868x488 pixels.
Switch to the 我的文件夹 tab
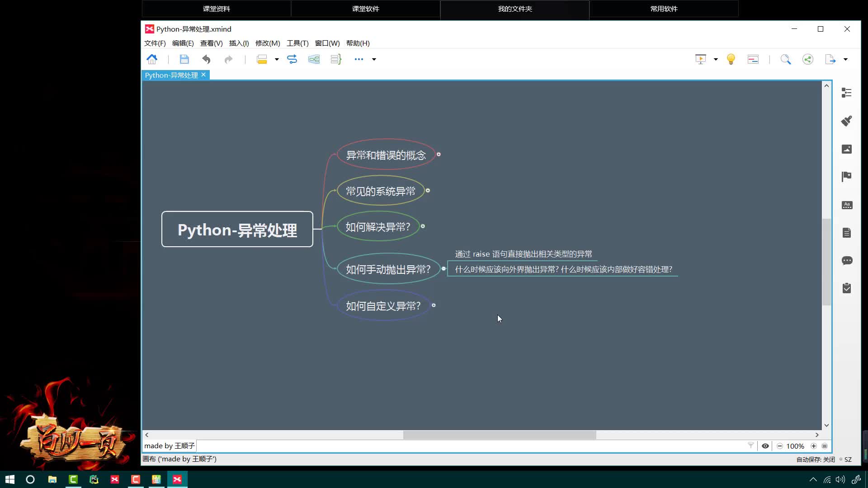514,9
